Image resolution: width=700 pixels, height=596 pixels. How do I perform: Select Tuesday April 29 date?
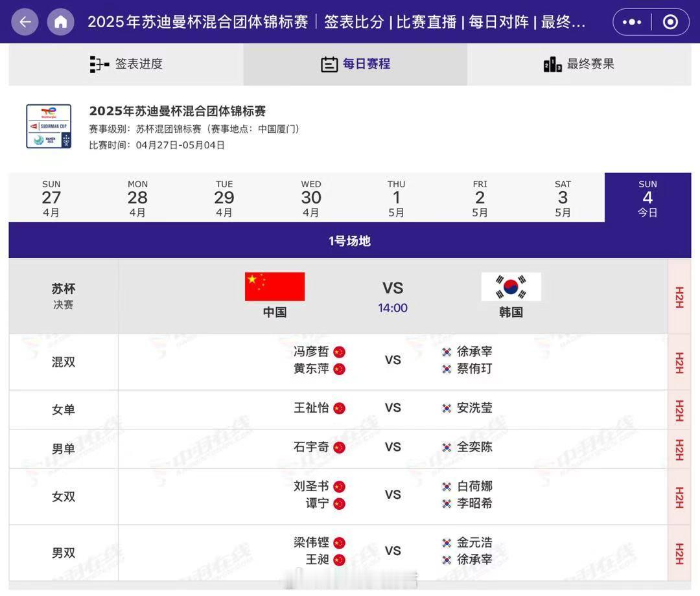224,198
